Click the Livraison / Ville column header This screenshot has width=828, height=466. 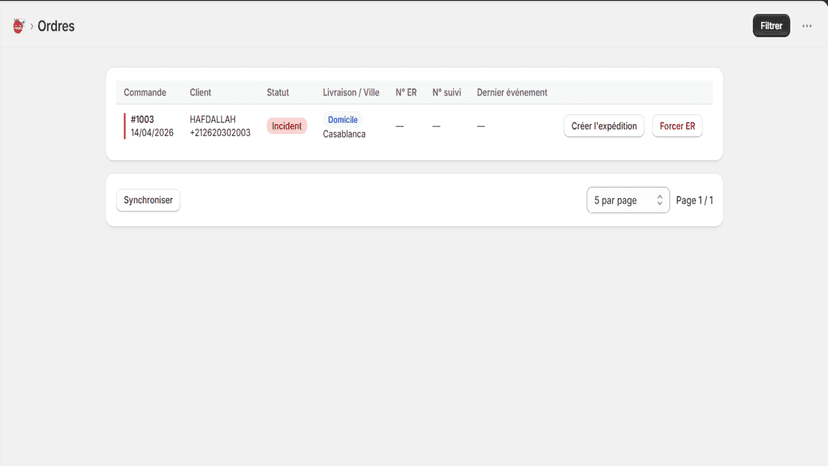pos(351,92)
